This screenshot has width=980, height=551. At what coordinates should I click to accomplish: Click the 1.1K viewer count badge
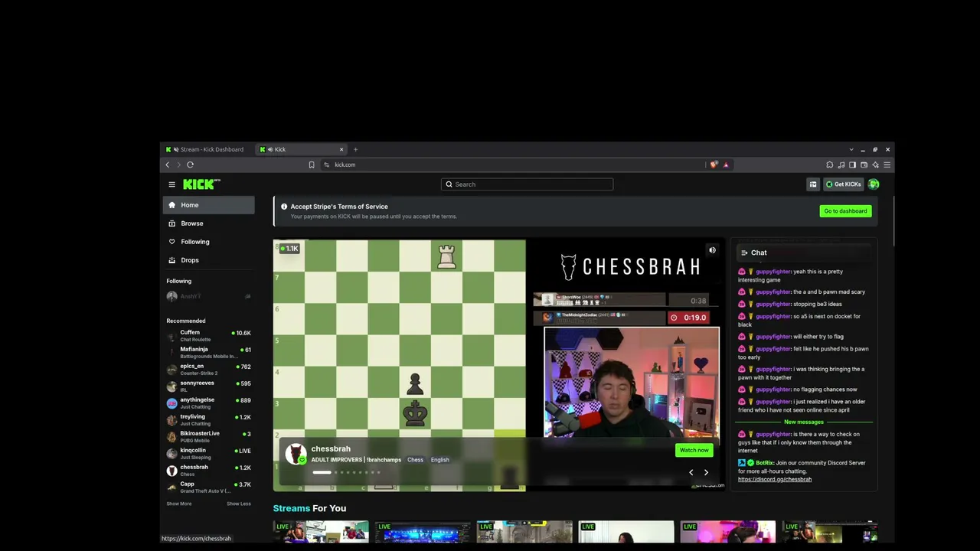289,249
